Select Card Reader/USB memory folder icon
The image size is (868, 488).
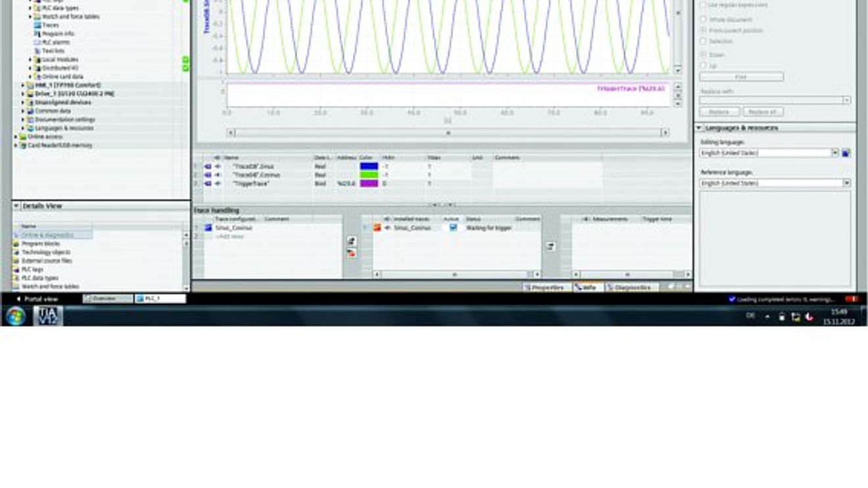pyautogui.click(x=23, y=145)
